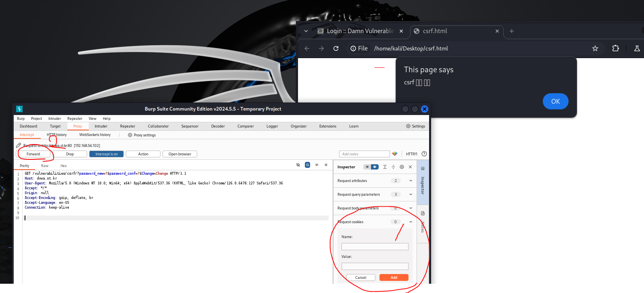Screen dimensions: 644x293
Task: Click OK in browser alert dialog
Action: [556, 101]
